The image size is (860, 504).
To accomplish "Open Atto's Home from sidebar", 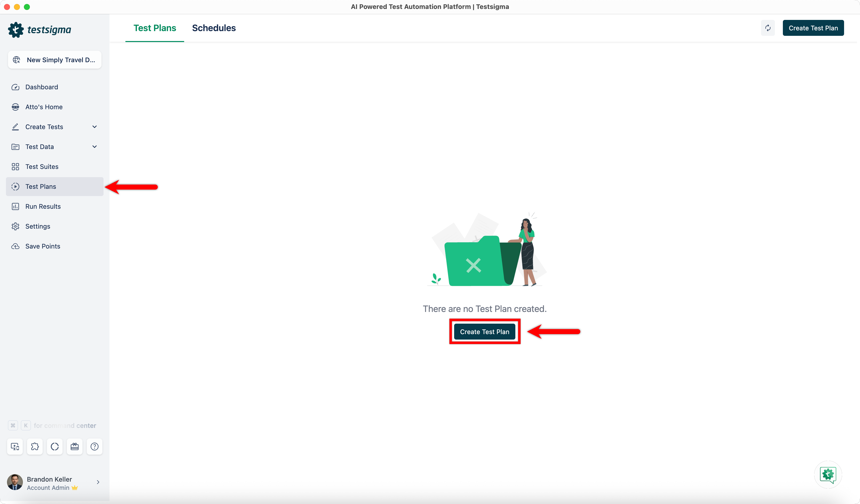I will coord(44,107).
